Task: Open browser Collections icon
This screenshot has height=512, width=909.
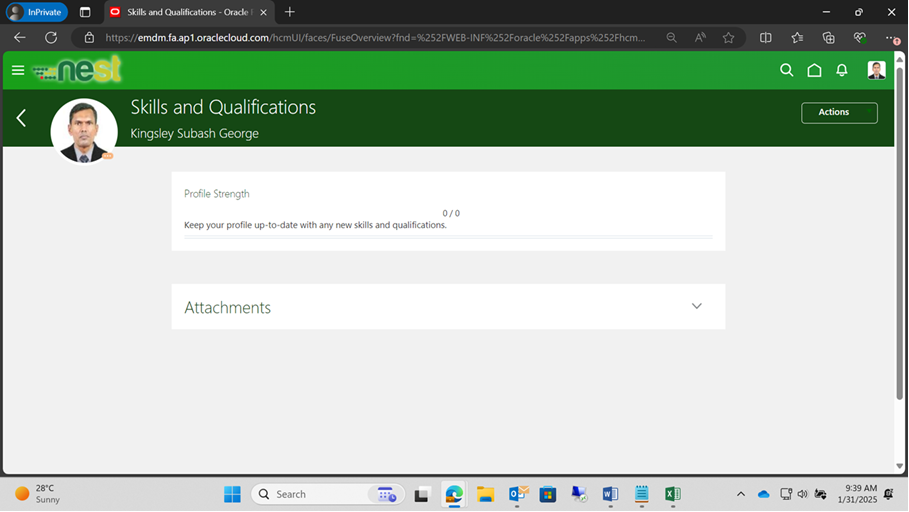Action: pyautogui.click(x=828, y=38)
